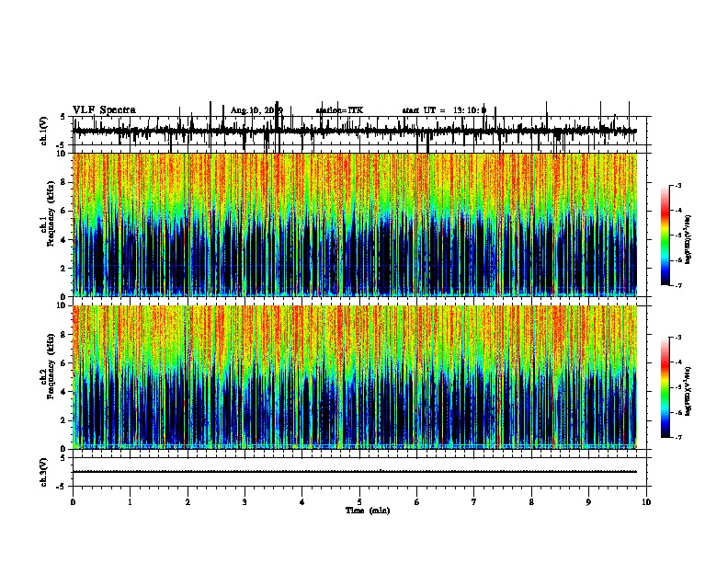Click the "0" tick on the time axis

pyautogui.click(x=73, y=502)
